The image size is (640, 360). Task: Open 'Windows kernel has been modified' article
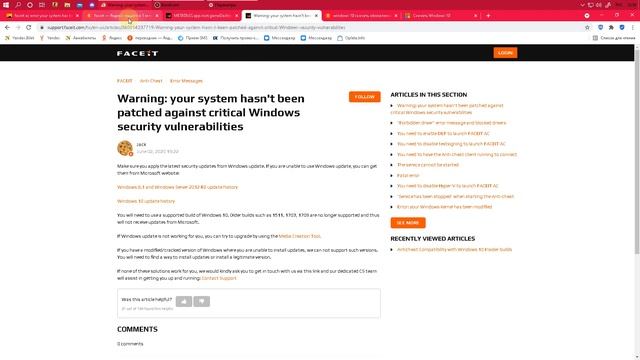pyautogui.click(x=444, y=207)
